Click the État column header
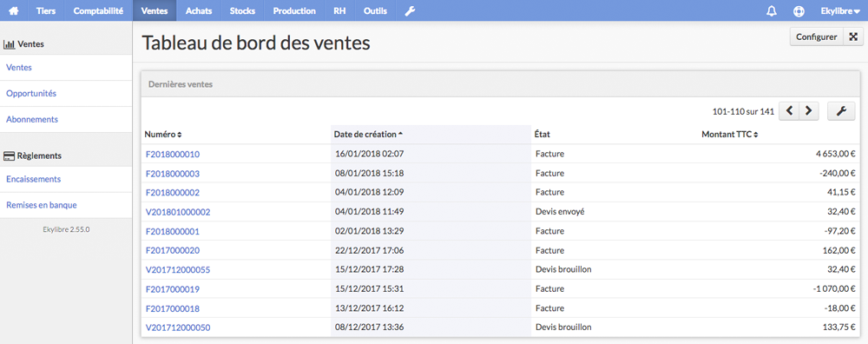This screenshot has height=344, width=868. pos(542,134)
